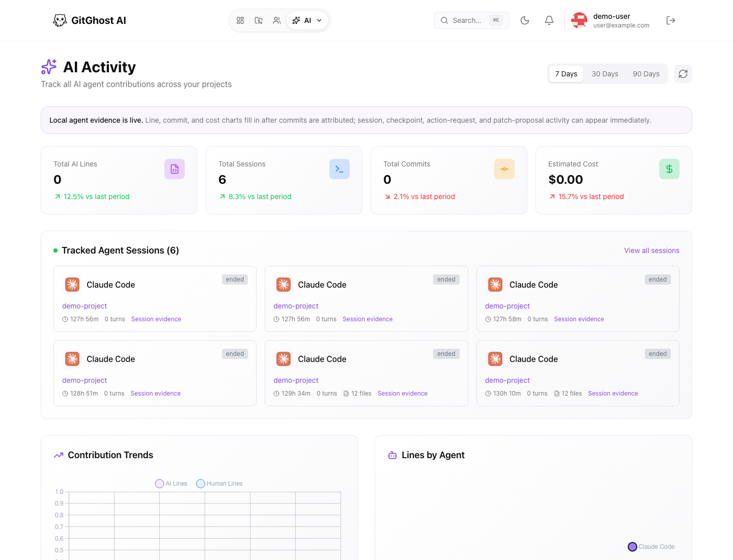This screenshot has width=733, height=560.
Task: Select the 7 Days range tab
Action: click(566, 74)
